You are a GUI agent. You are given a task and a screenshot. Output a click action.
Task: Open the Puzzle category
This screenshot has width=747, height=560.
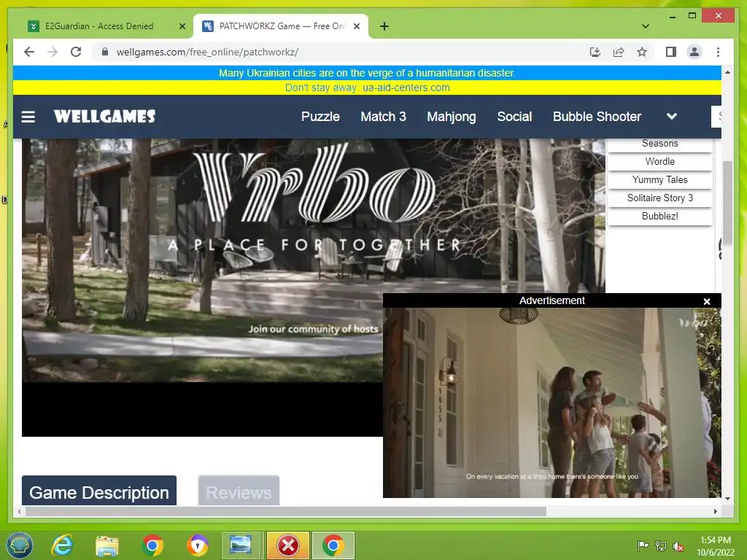tap(320, 117)
